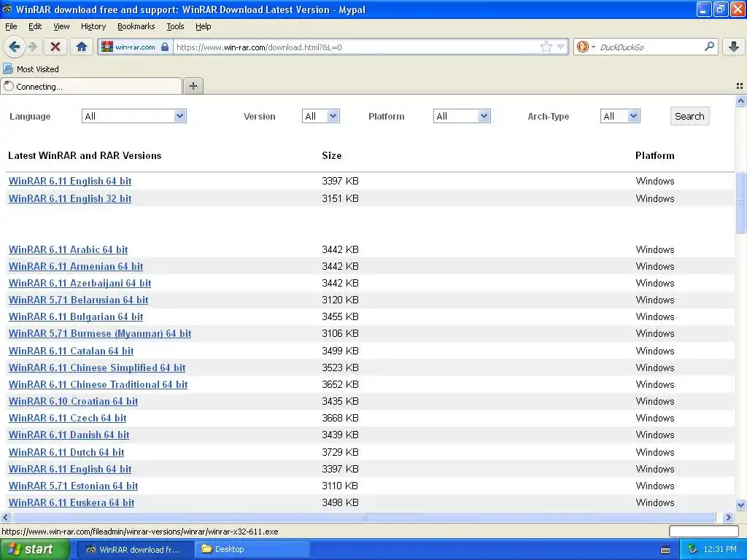Open the Most Visited bookmarks folder
Viewport: 747px width, 560px height.
pyautogui.click(x=31, y=69)
